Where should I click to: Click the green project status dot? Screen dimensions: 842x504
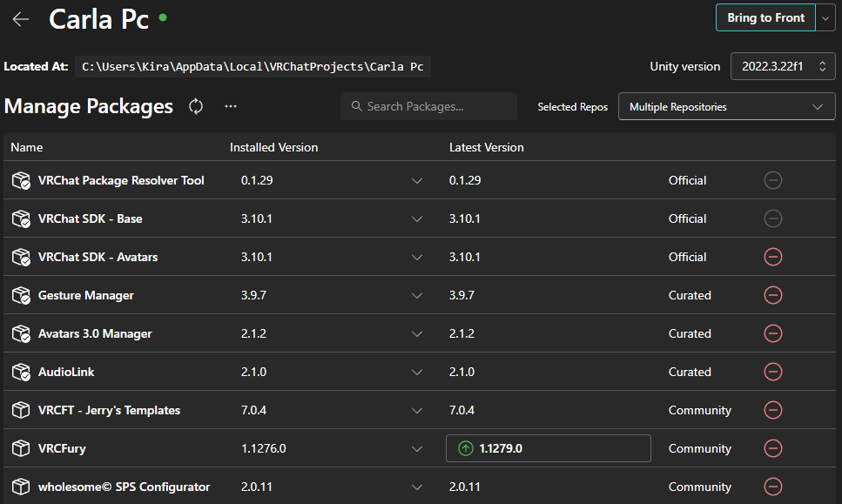(163, 17)
